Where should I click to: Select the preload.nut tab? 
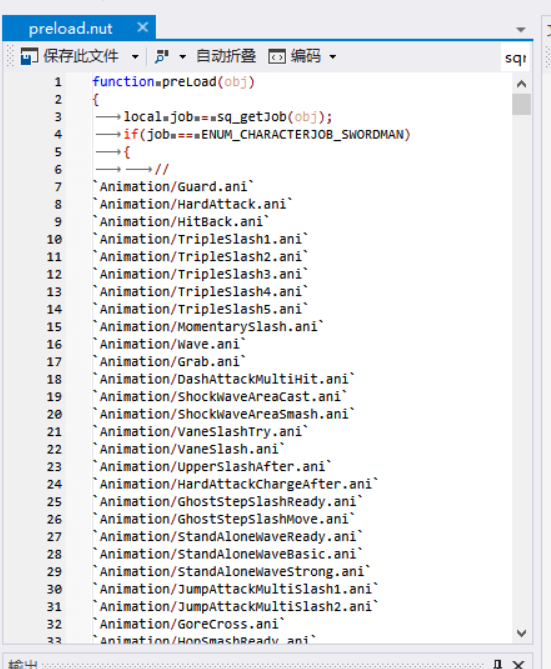(70, 29)
